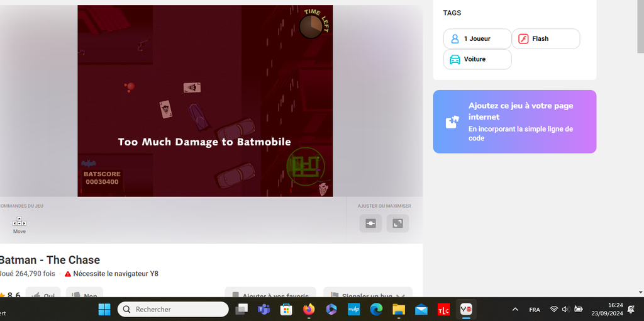644x321 pixels.
Task: Open Copilot from the taskbar
Action: click(x=331, y=309)
